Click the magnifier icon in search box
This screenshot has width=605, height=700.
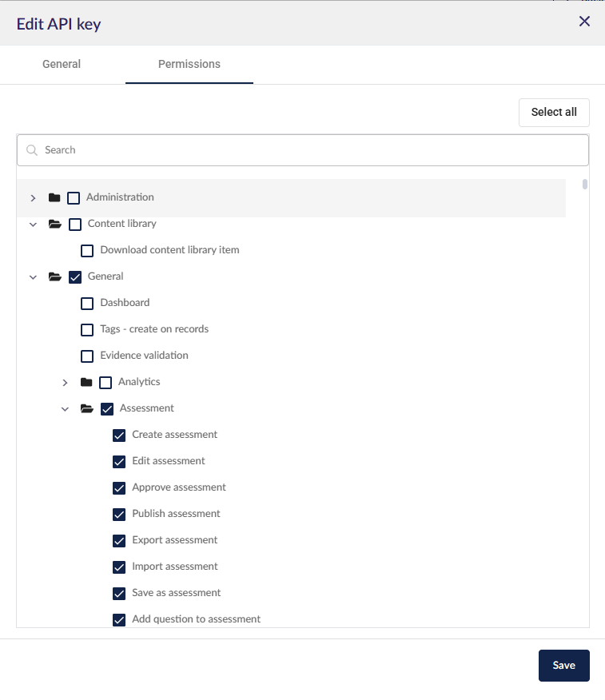(x=32, y=150)
